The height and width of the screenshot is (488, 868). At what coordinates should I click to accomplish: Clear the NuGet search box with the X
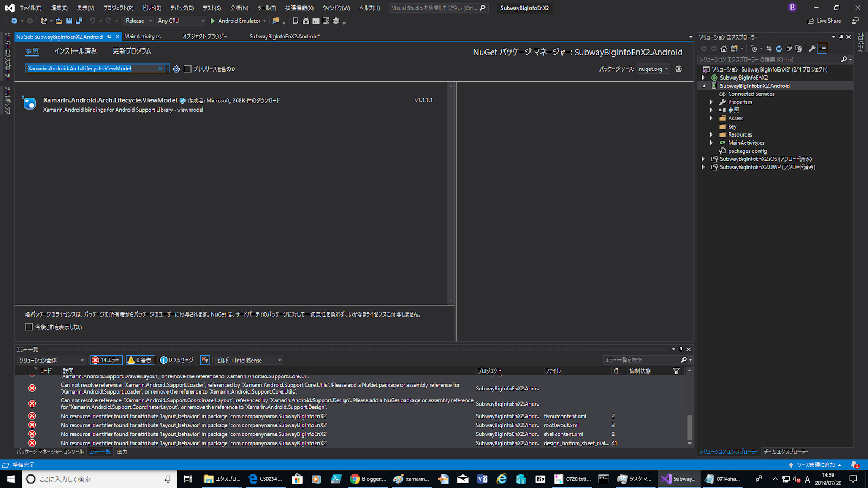[161, 69]
